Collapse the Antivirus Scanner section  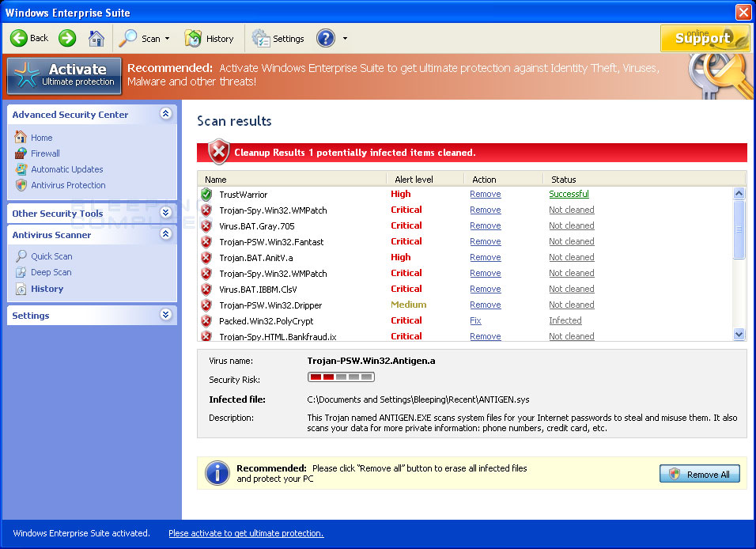click(165, 234)
